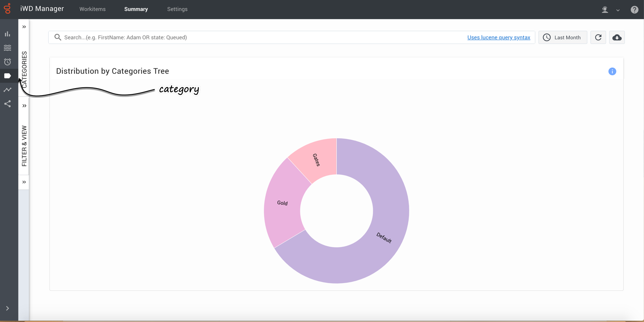The height and width of the screenshot is (322, 644).
Task: Refresh the summary data
Action: click(x=598, y=37)
